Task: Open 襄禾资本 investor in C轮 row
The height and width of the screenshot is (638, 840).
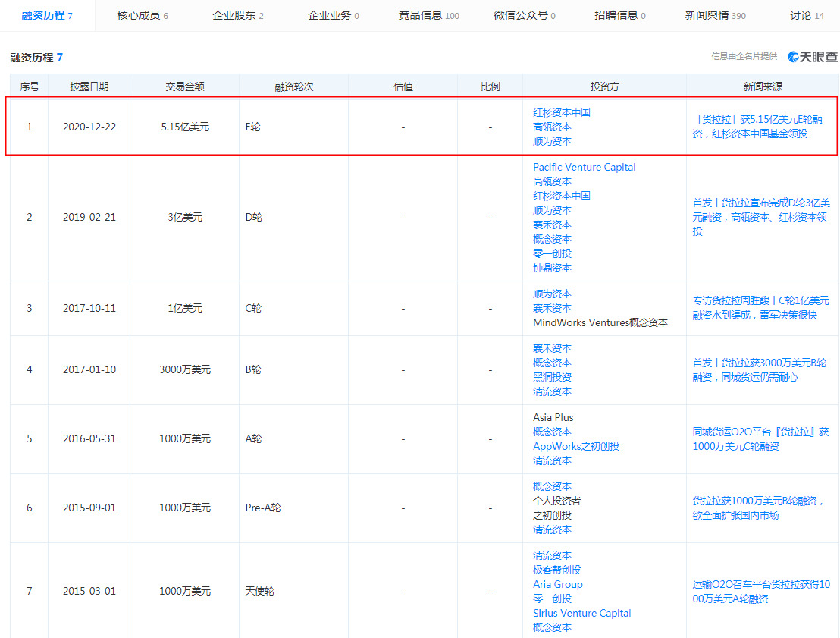Action: (552, 308)
